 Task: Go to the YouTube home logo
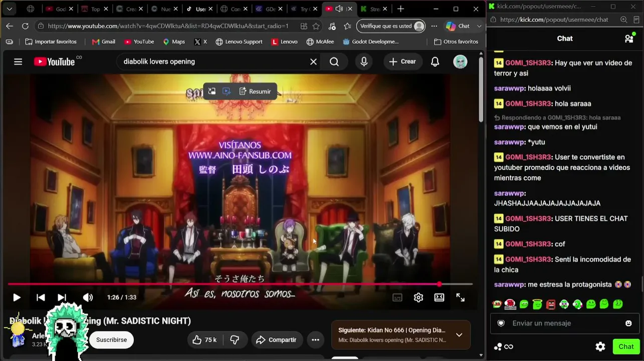click(55, 62)
